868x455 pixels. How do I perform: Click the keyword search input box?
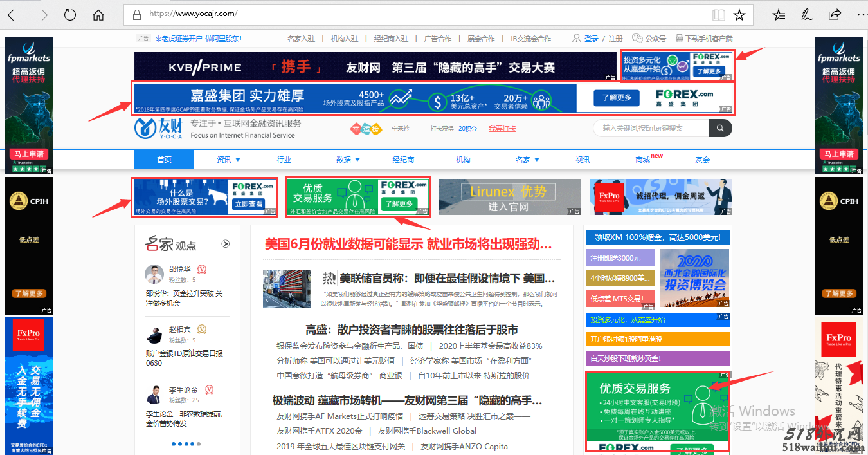[x=651, y=128]
